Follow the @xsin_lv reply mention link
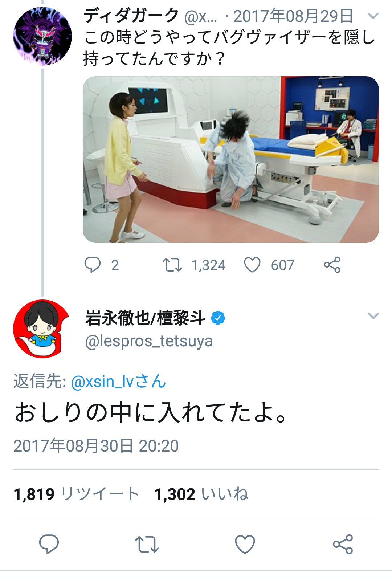The width and height of the screenshot is (392, 579). [x=118, y=381]
